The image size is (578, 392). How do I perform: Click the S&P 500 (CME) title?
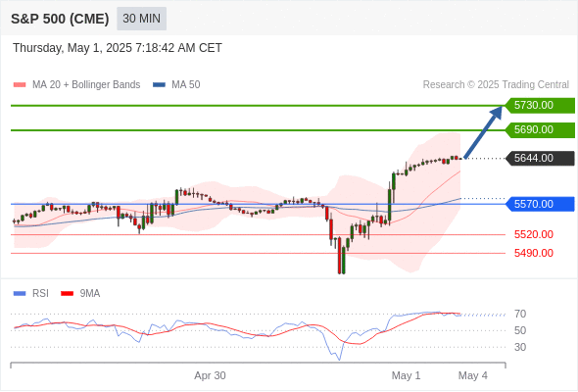pos(60,19)
